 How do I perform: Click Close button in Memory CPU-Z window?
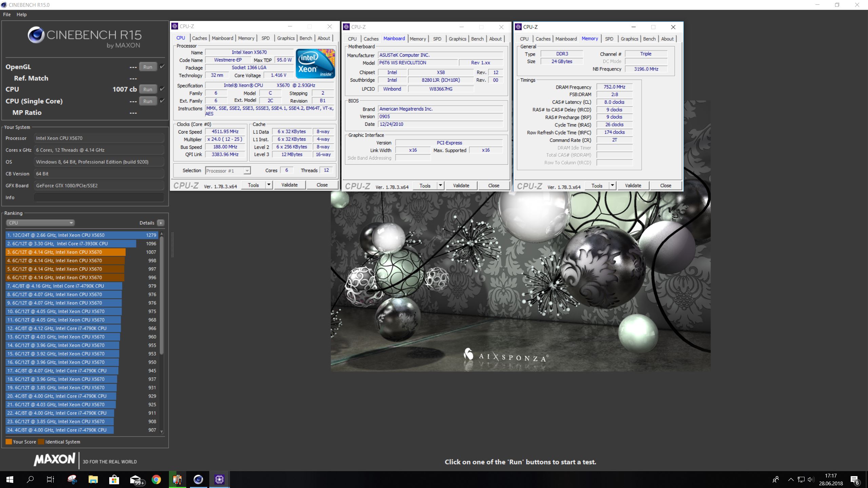tap(666, 186)
